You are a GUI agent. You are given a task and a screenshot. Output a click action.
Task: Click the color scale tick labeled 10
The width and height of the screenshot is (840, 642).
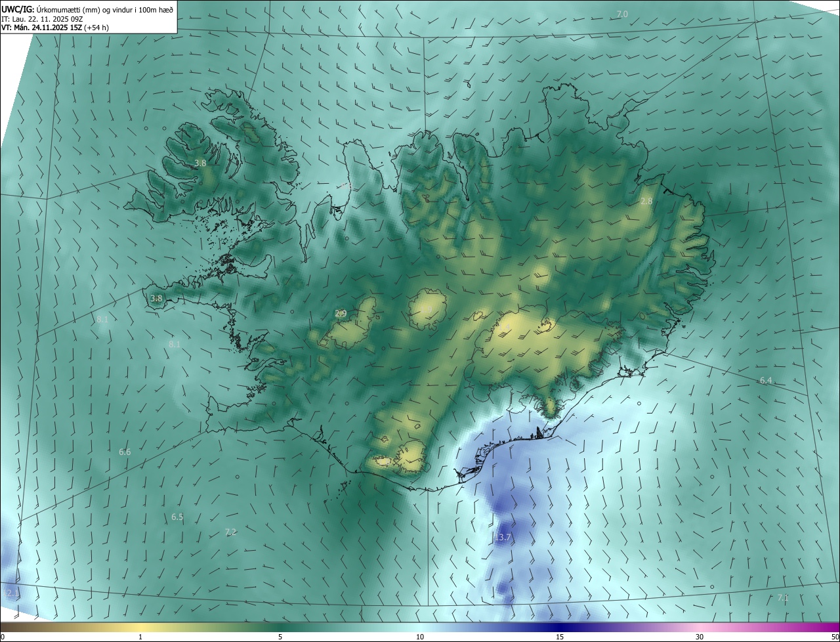pyautogui.click(x=420, y=637)
